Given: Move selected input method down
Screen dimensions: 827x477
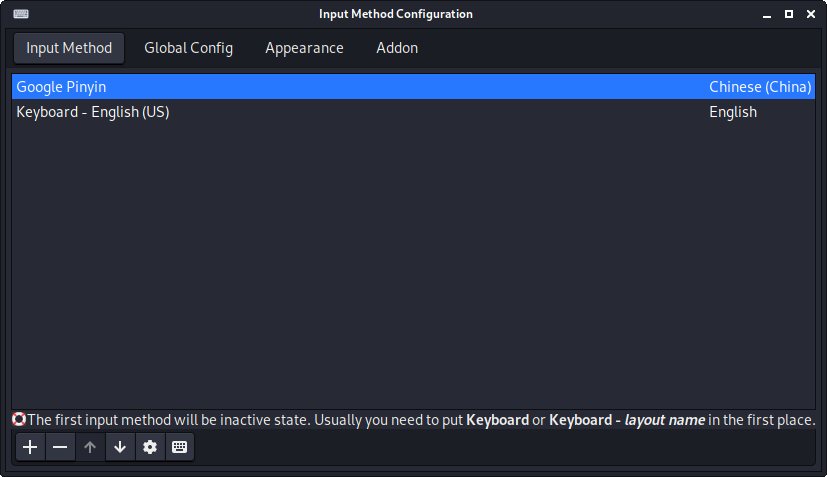Looking at the screenshot, I should [120, 447].
